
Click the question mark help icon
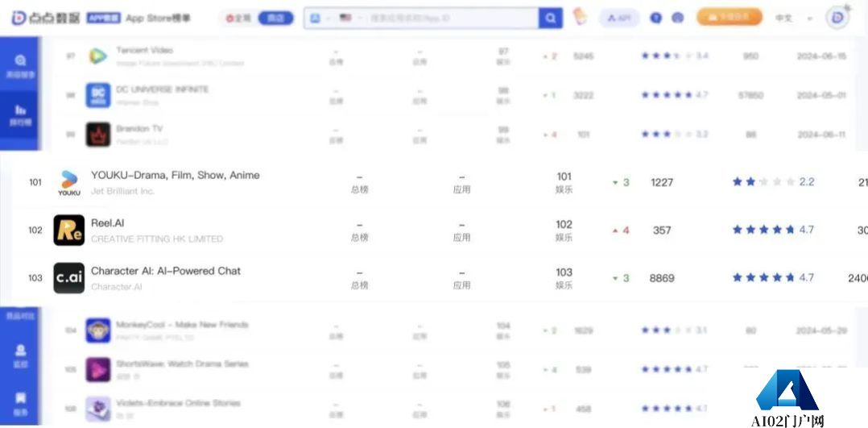coord(656,18)
